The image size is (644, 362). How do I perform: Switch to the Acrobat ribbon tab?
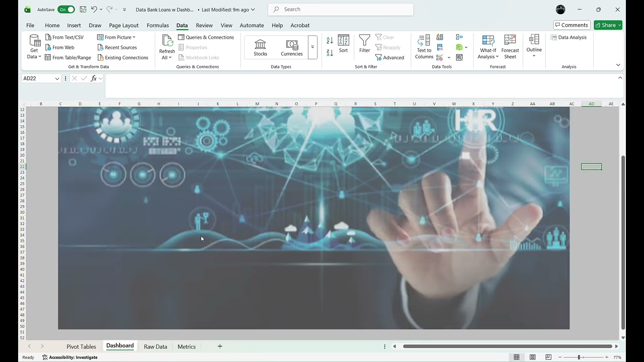coord(300,25)
